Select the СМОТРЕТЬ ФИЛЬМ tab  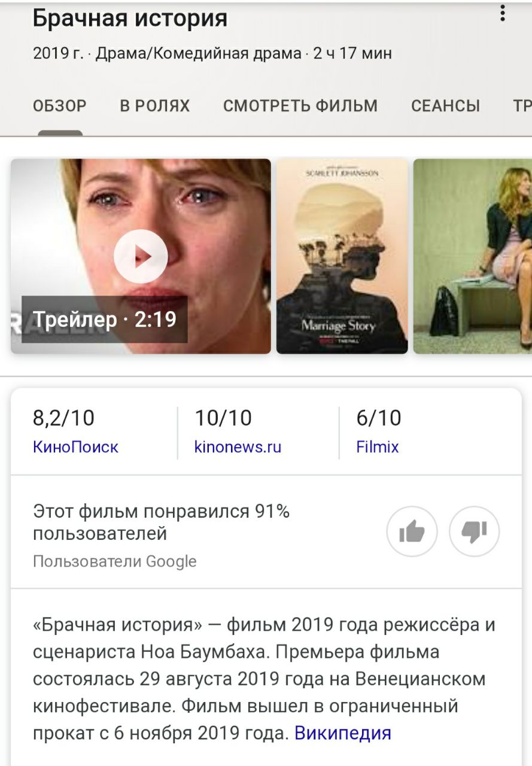300,106
